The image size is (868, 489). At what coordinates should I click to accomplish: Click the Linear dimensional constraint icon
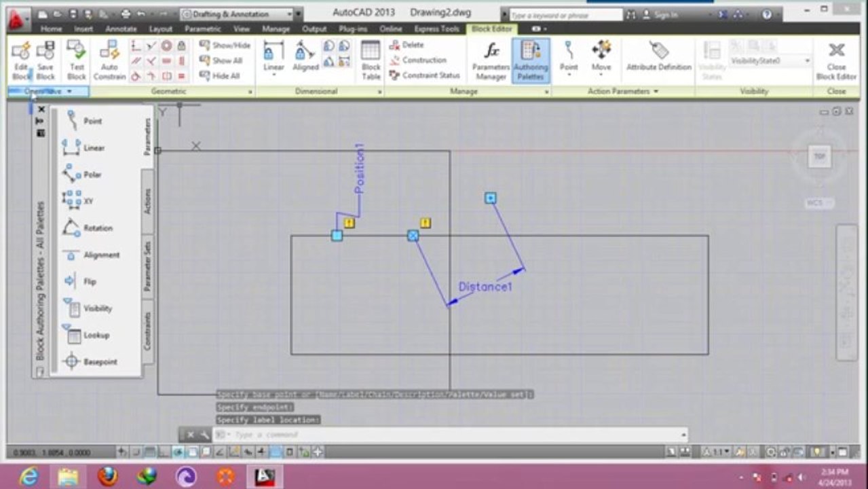pyautogui.click(x=273, y=52)
